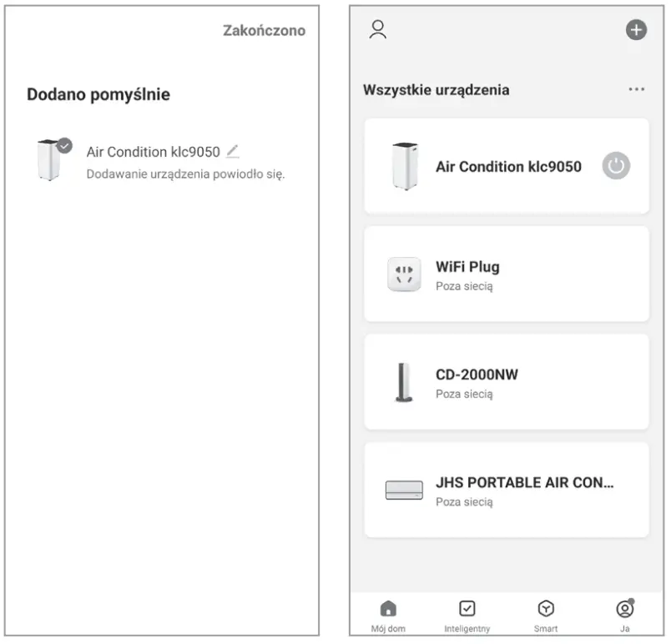The image size is (671, 644).
Task: Click the checkmark badge on added device
Action: (64, 145)
